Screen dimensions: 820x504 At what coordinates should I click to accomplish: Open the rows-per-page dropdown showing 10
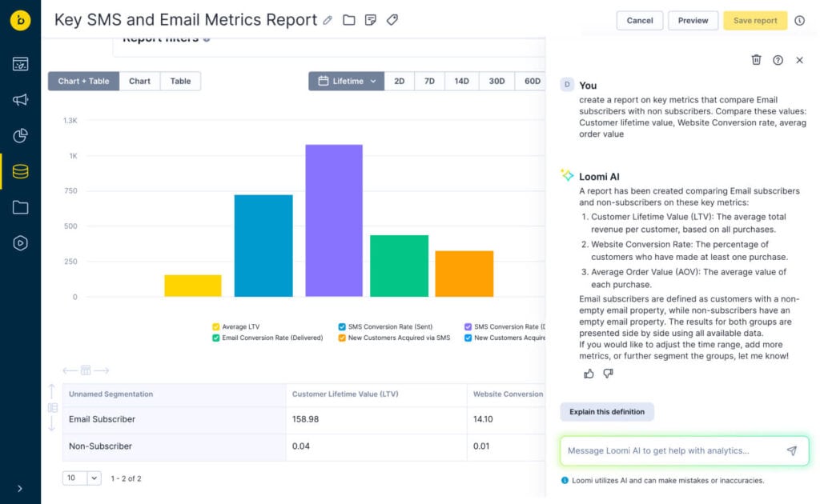(x=82, y=478)
